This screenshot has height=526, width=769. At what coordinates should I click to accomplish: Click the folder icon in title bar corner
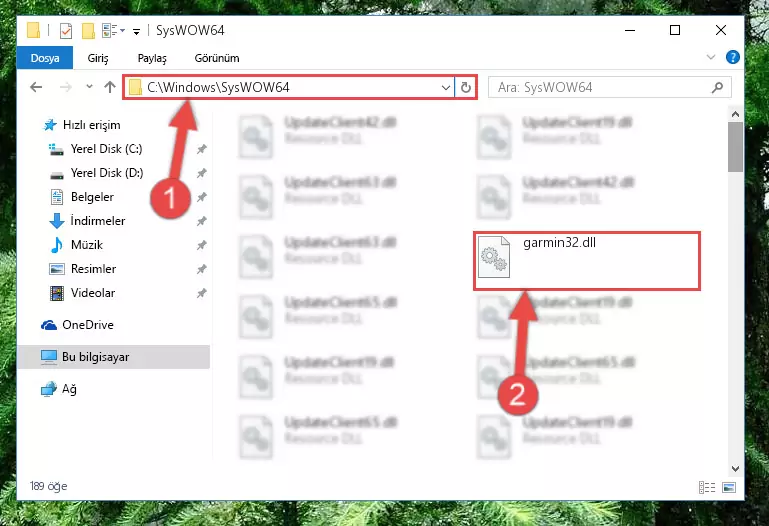coord(33,30)
